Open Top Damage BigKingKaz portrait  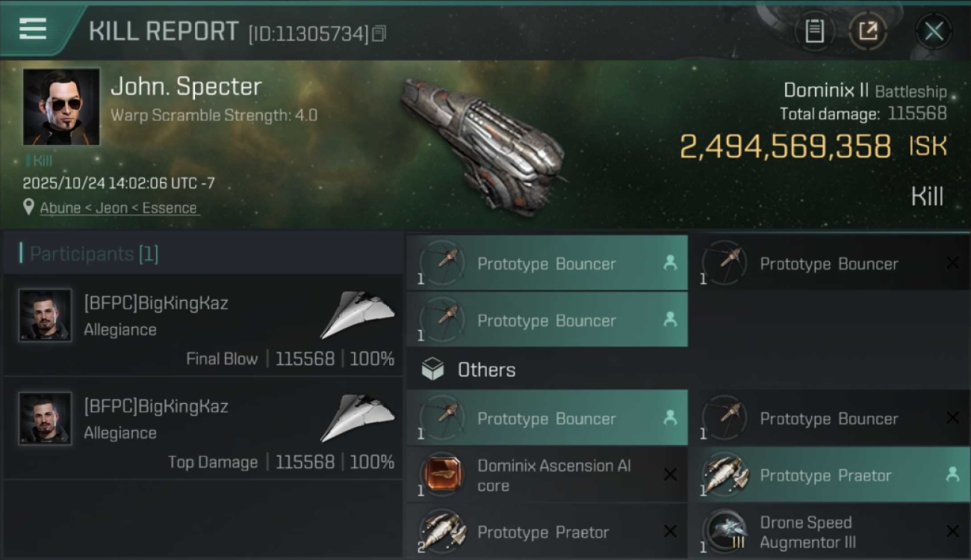[46, 418]
